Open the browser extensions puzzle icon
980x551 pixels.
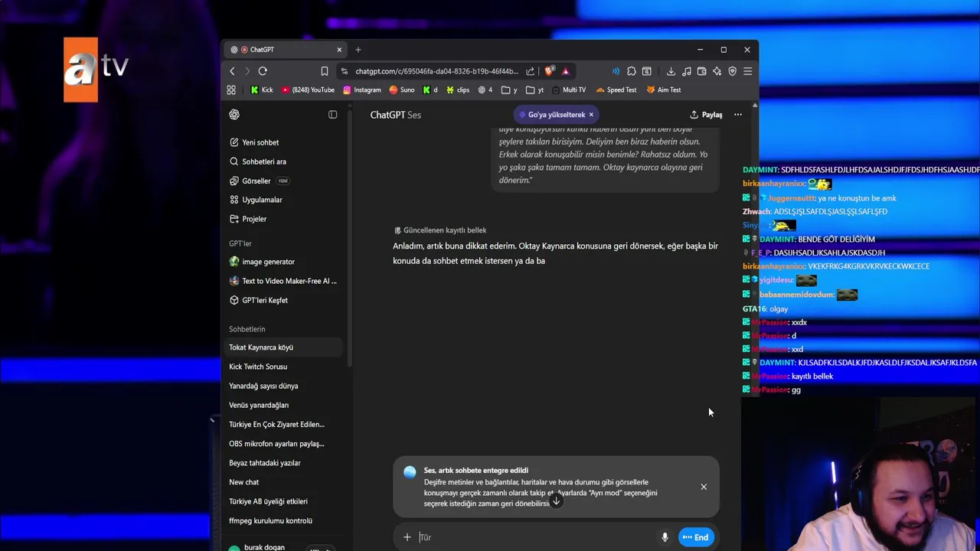(631, 71)
